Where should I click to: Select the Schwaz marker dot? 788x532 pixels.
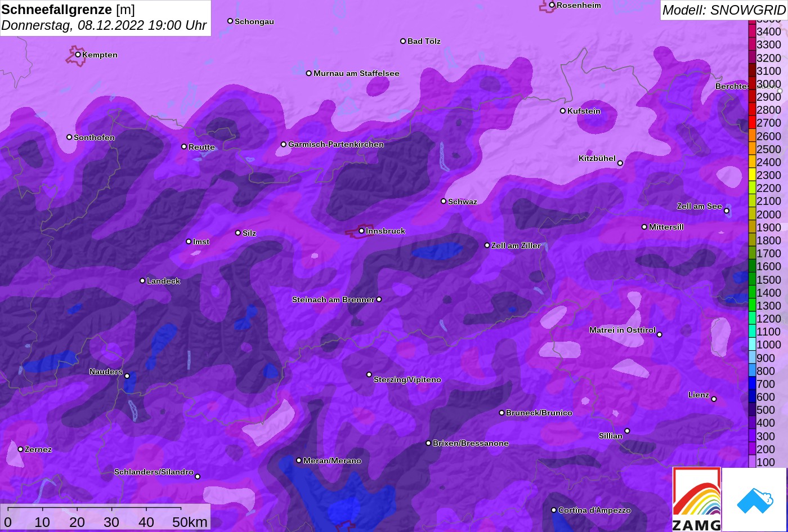444,201
